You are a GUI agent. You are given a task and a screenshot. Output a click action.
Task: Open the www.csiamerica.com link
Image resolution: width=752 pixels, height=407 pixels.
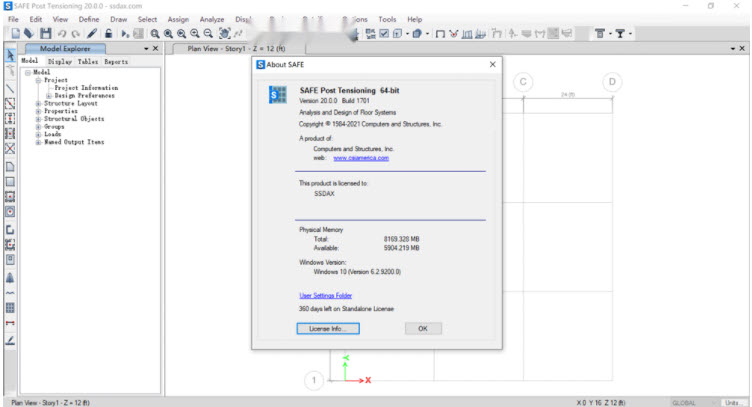[x=361, y=158]
